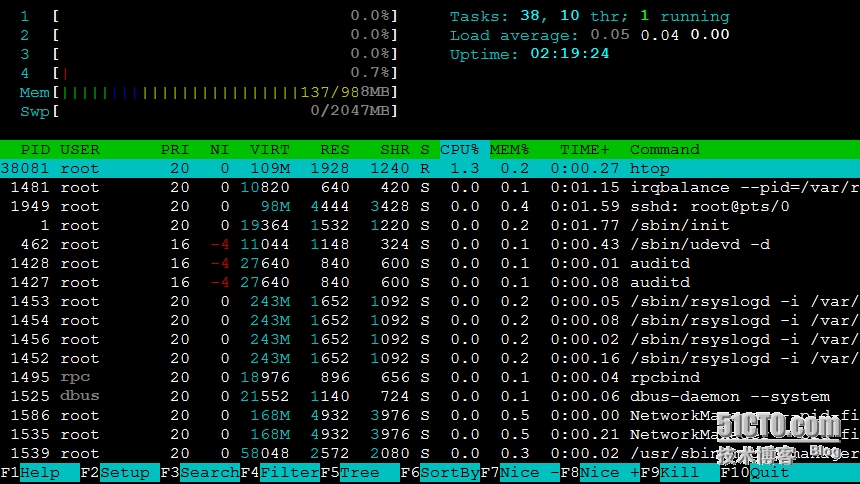Sort by the SHR column header

pyautogui.click(x=395, y=150)
